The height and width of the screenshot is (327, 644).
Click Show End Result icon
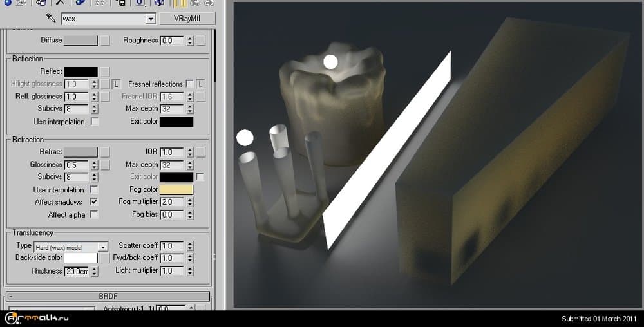tap(178, 3)
